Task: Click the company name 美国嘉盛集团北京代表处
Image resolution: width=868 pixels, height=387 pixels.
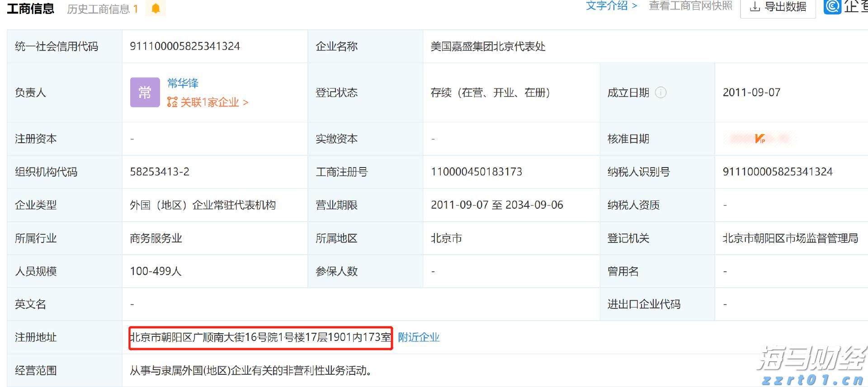Action: point(488,47)
